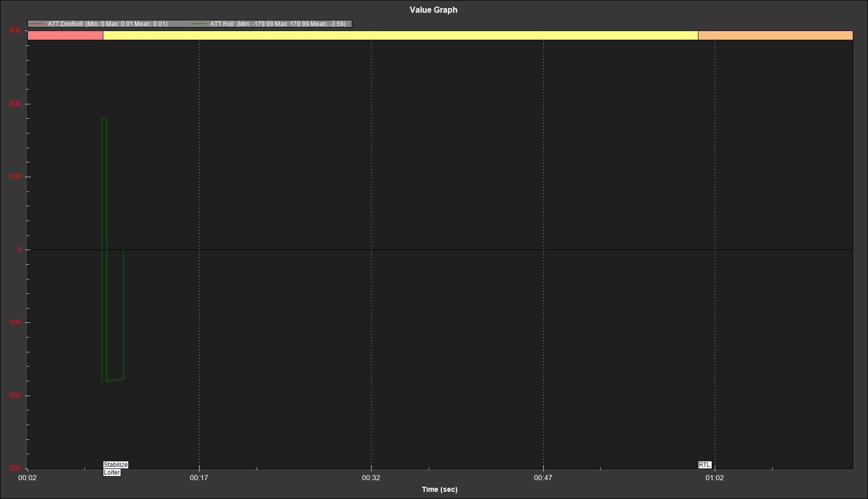Click the 00:17 time axis label
Viewport: 868px width, 499px height.
tap(199, 478)
